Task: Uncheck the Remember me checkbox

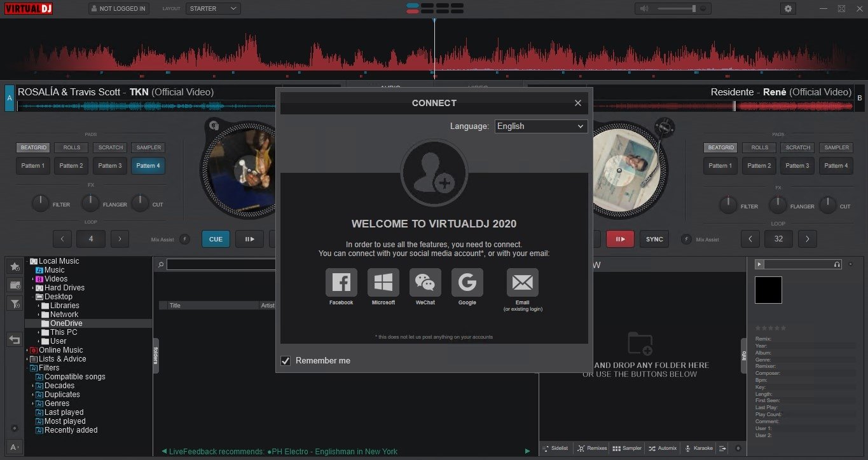Action: click(x=286, y=361)
